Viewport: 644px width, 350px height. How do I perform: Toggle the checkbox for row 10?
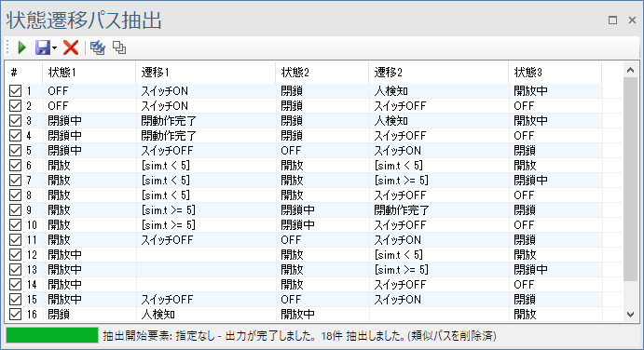pyautogui.click(x=15, y=225)
